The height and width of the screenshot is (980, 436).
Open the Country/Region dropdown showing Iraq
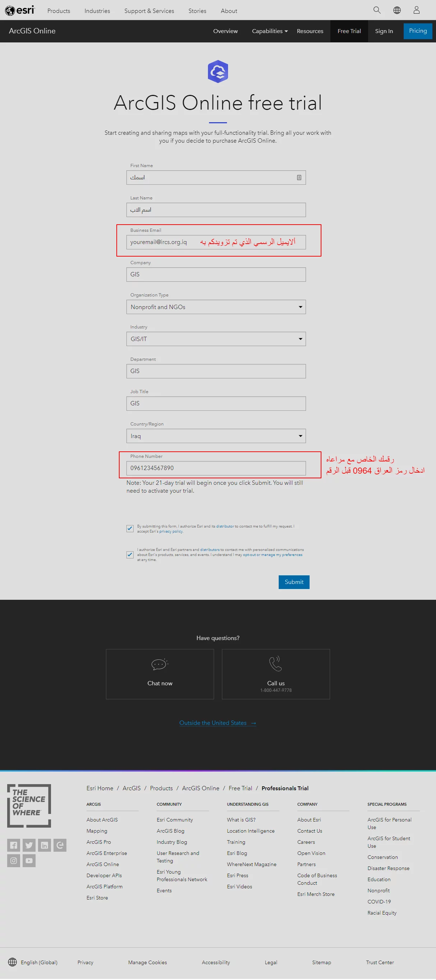pyautogui.click(x=216, y=436)
